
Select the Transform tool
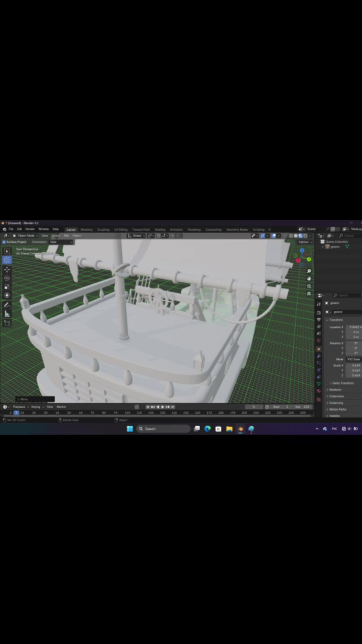7,296
